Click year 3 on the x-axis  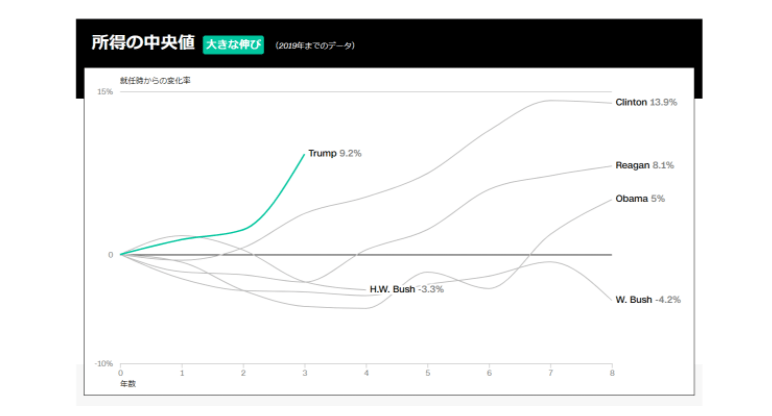[x=304, y=373]
